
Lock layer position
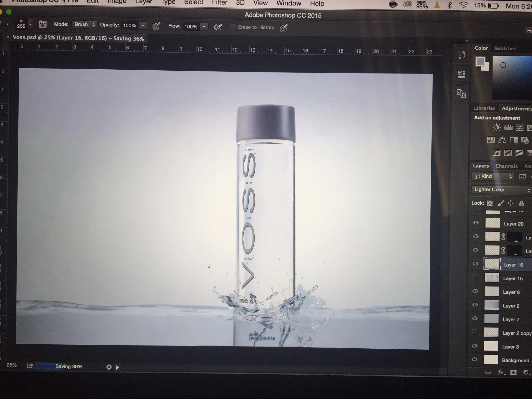(511, 203)
